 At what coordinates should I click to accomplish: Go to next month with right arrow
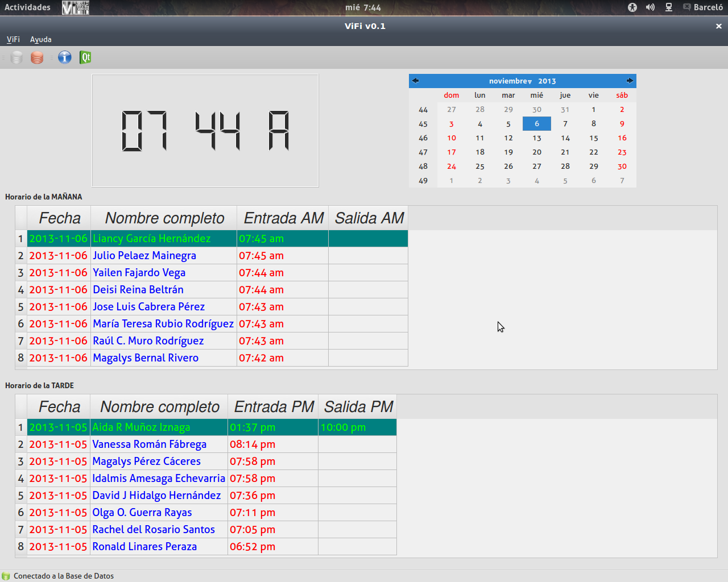[x=630, y=81]
